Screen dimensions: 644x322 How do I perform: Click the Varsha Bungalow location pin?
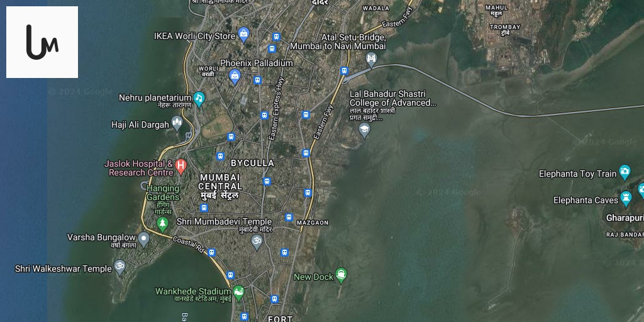143,239
